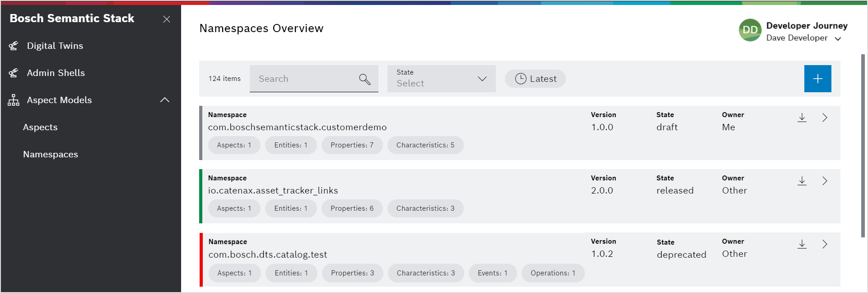Open the Admin Shells menu item
This screenshot has width=868, height=293.
56,73
